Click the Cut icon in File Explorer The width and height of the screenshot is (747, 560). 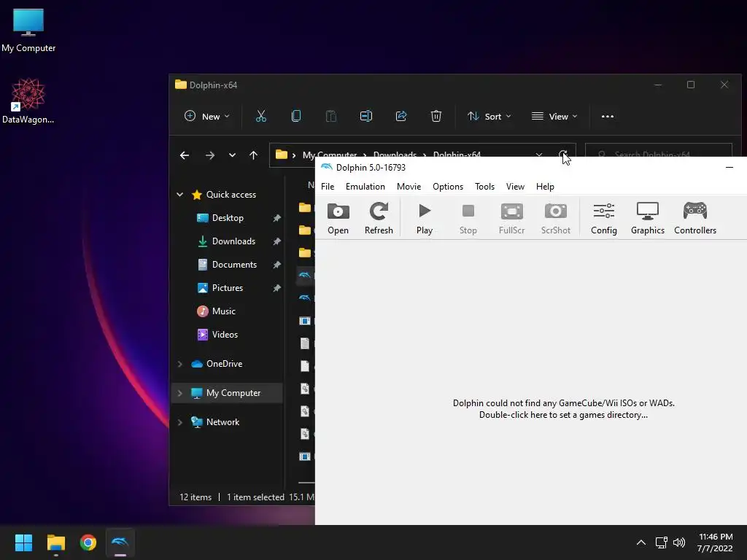pos(261,116)
